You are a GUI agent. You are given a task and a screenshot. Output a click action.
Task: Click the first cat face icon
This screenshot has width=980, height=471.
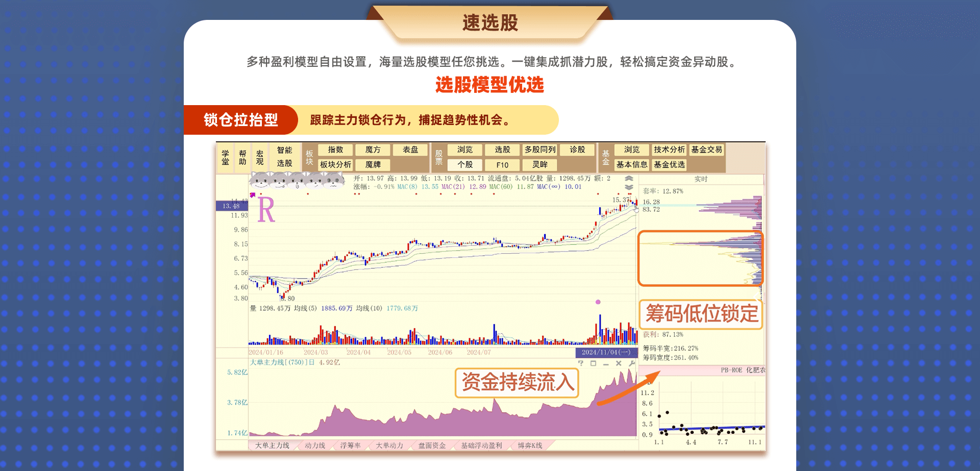[261, 180]
